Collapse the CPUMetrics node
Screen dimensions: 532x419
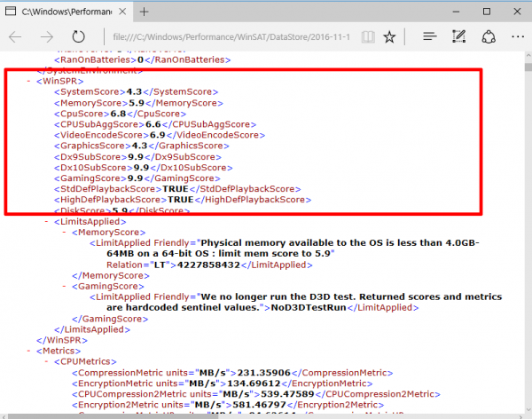(x=46, y=361)
